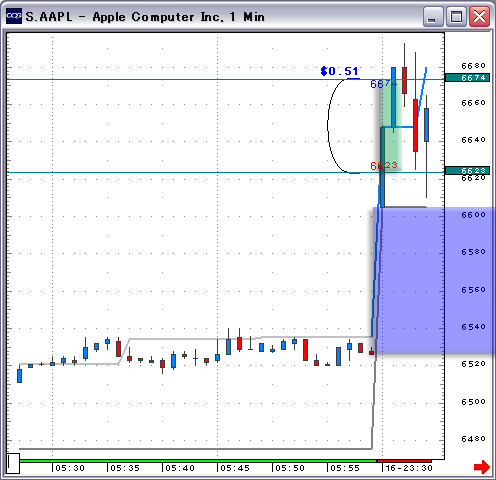Click the red 6623 line label
The height and width of the screenshot is (480, 496).
[x=384, y=166]
